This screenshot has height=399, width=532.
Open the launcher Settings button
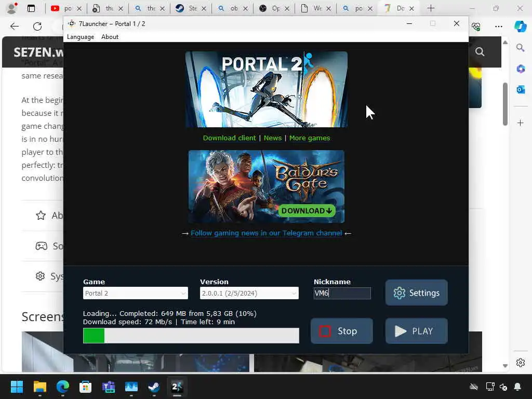[x=416, y=292]
